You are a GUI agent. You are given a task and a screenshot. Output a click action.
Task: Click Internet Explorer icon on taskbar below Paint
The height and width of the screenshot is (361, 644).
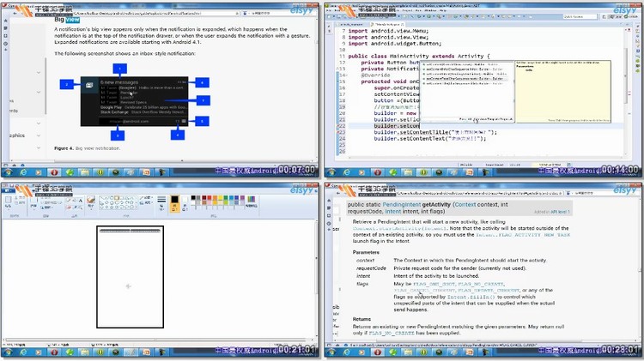tap(23, 352)
